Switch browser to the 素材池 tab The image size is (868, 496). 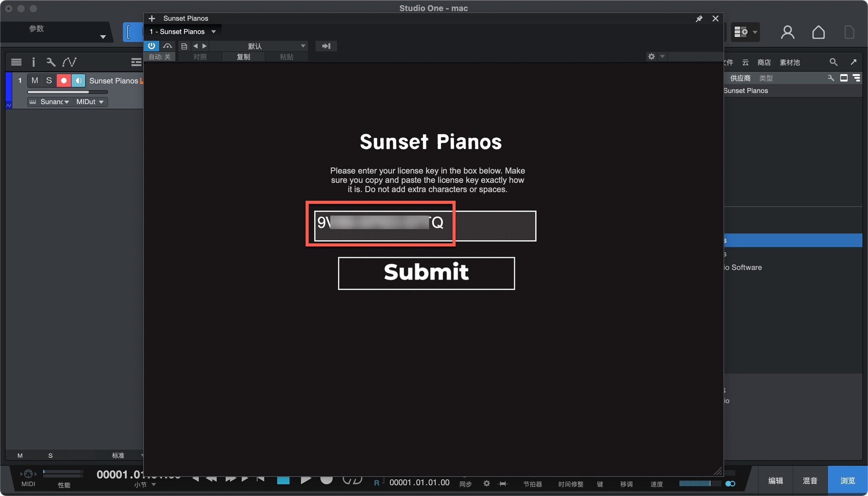tap(790, 62)
